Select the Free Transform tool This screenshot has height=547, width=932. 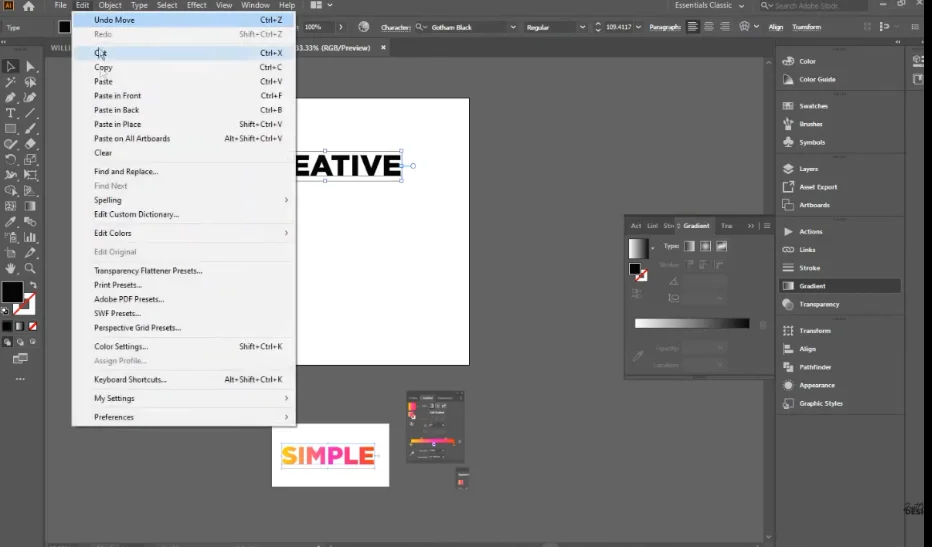tap(30, 175)
